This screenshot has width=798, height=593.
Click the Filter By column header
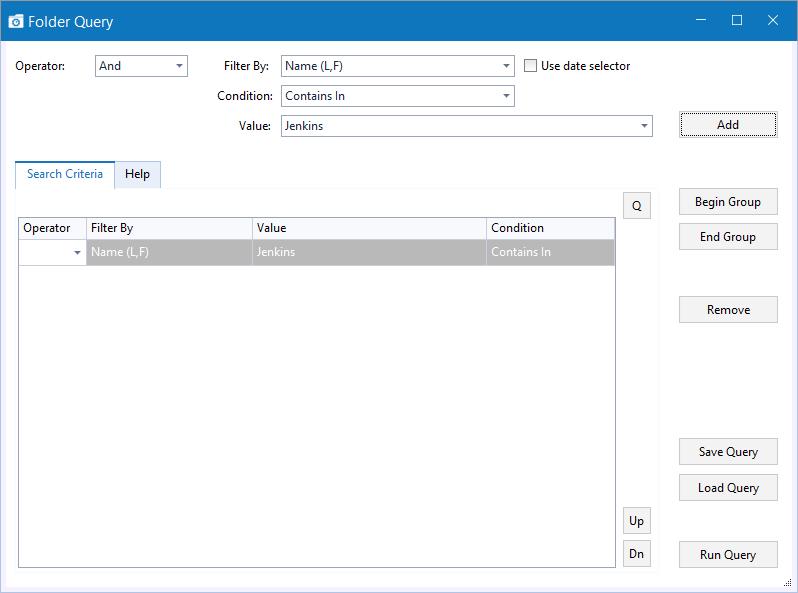[x=169, y=229]
